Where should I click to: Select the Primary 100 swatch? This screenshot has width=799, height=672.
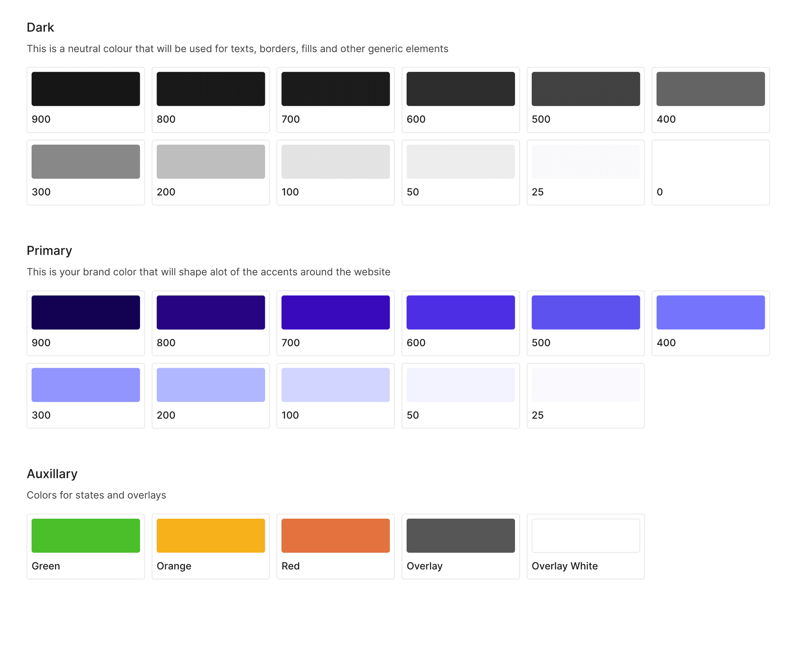pos(336,385)
